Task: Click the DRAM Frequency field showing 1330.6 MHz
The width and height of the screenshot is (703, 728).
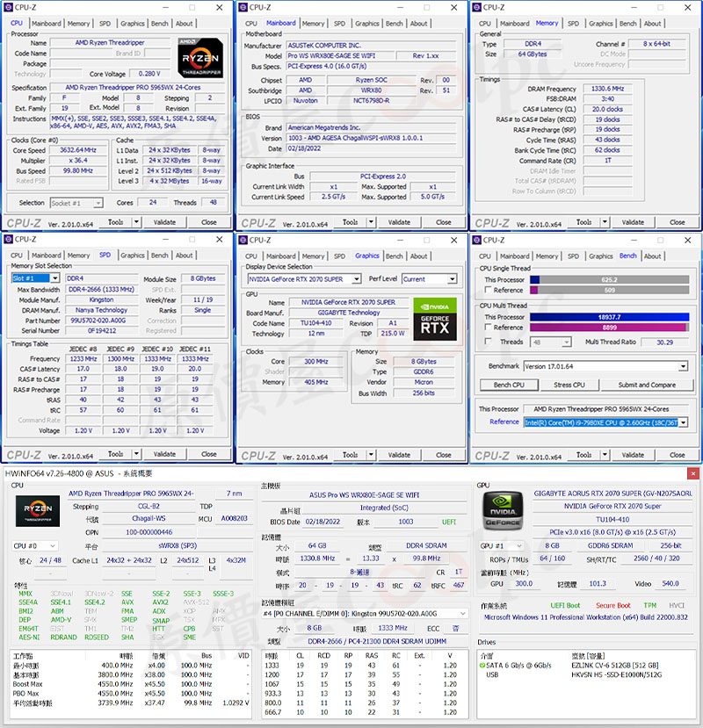Action: coord(607,88)
